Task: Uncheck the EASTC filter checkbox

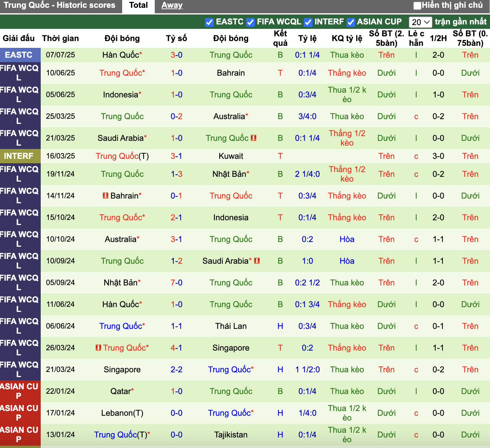Action: (x=209, y=22)
